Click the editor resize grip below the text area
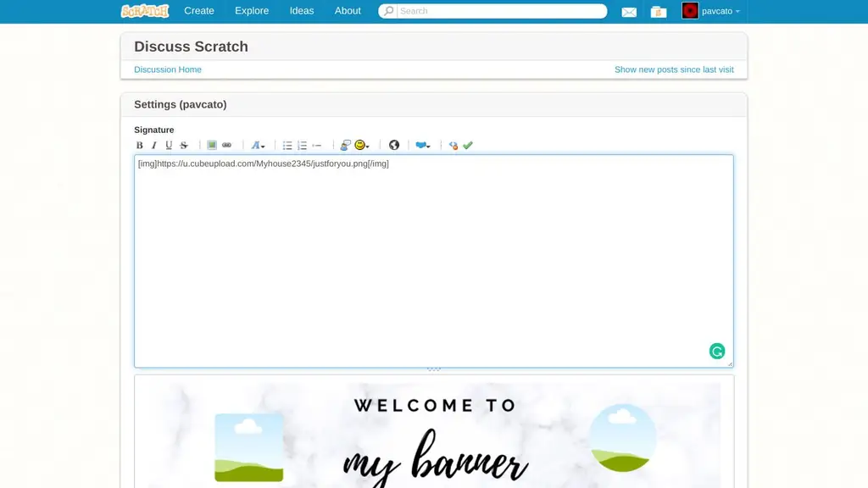Image resolution: width=868 pixels, height=488 pixels. (x=434, y=369)
